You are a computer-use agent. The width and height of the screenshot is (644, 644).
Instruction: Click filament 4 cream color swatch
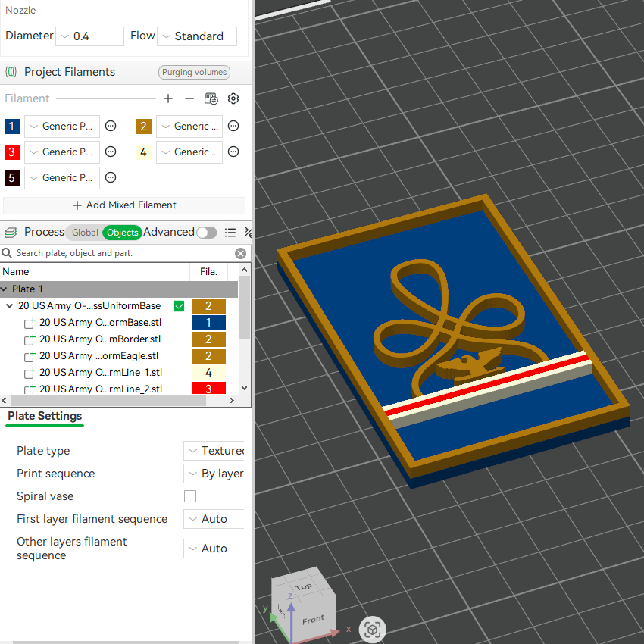pos(144,152)
